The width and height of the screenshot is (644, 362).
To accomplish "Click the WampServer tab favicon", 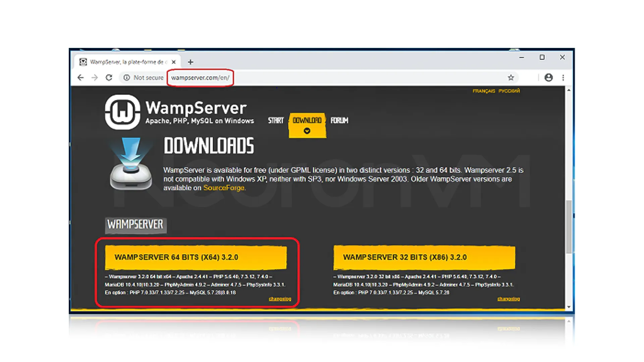I will (83, 62).
